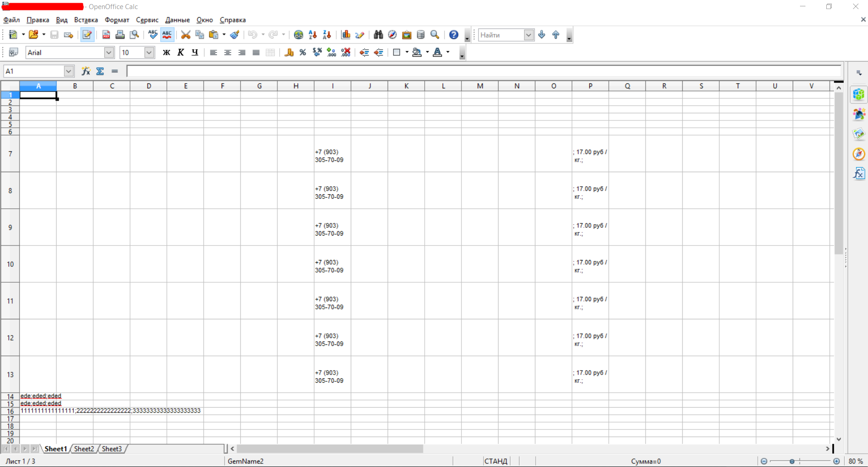The height and width of the screenshot is (467, 868).
Task: Expand the Paste options arrow
Action: click(224, 35)
